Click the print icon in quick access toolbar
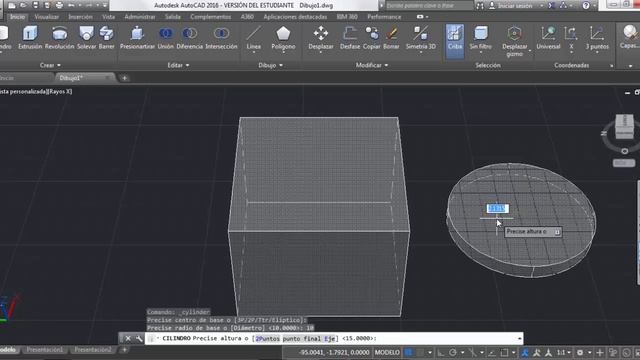Screen dimensions: 640x360 tap(59, 5)
